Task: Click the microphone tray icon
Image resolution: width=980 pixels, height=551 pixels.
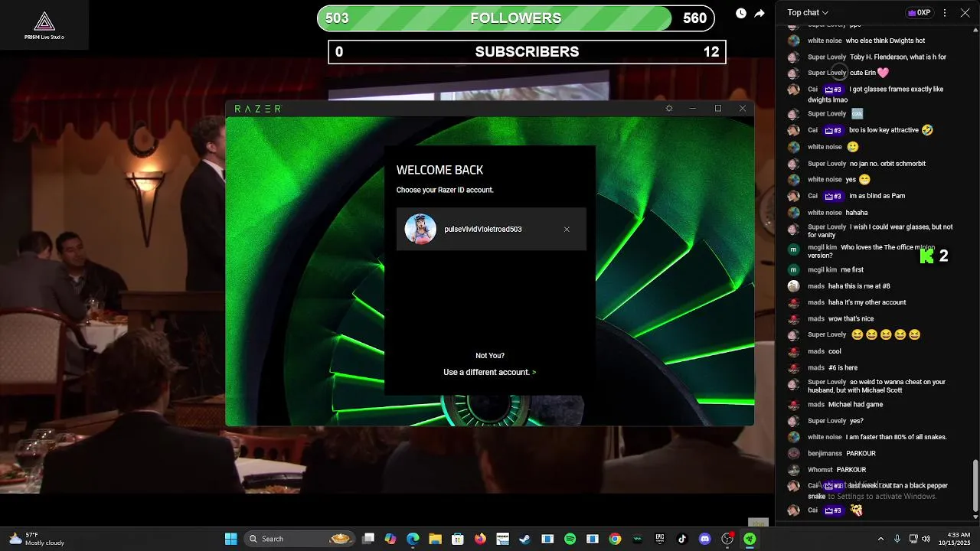Action: click(897, 539)
